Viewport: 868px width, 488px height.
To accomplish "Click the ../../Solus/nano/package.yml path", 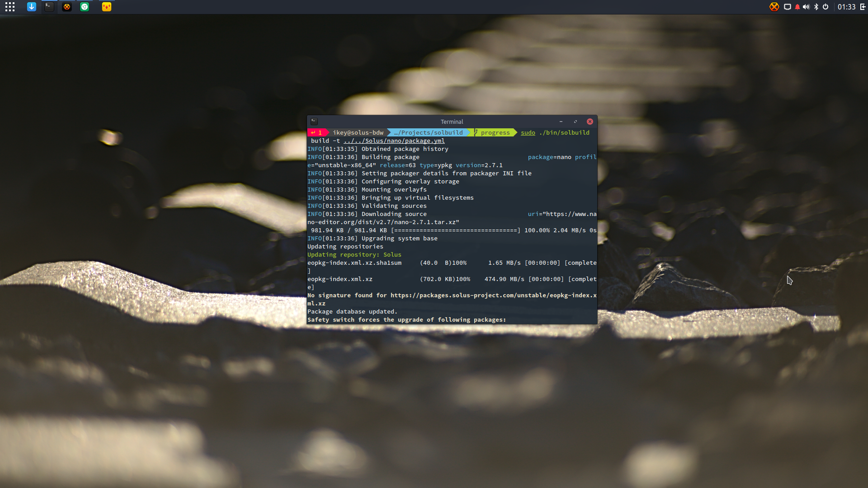I will click(394, 141).
